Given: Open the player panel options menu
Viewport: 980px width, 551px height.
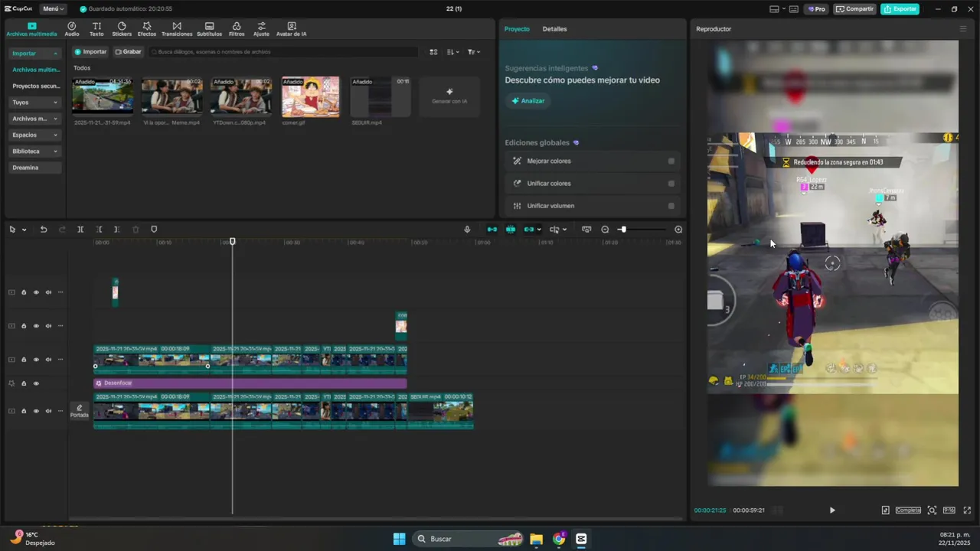Looking at the screenshot, I should click(963, 29).
